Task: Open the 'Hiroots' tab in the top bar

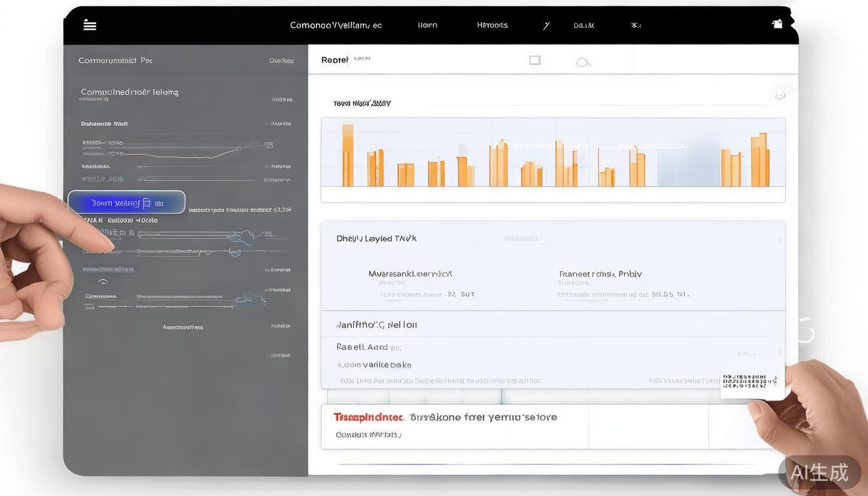Action: (492, 25)
